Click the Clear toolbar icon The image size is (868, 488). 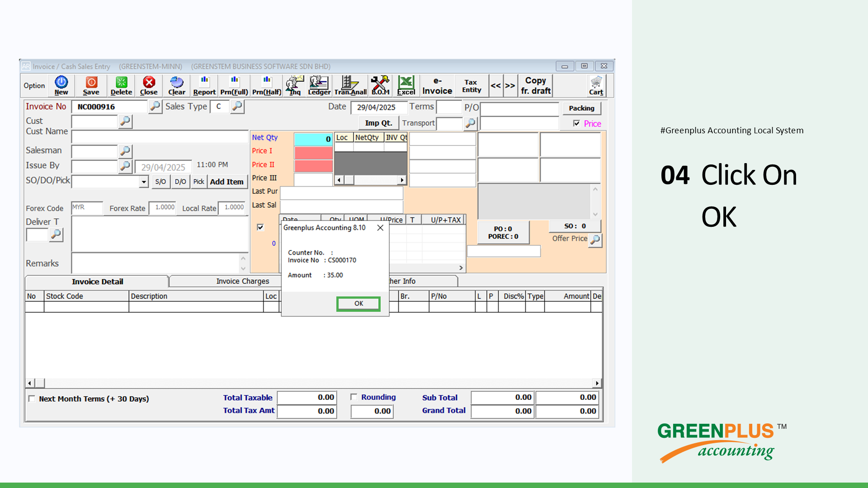[177, 85]
